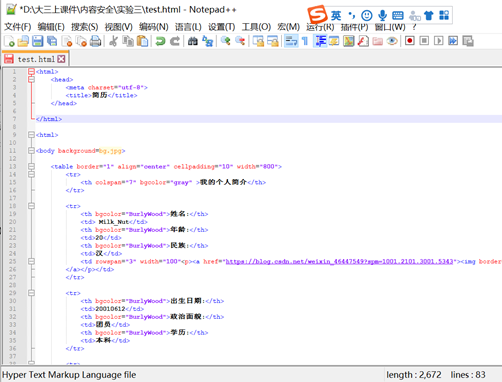The width and height of the screenshot is (502, 382).
Task: Click the Sogou emoji smiley icon
Action: (367, 15)
